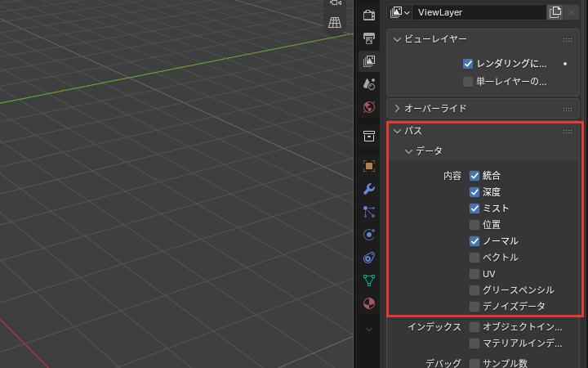This screenshot has height=368, width=588.
Task: Open the Modifier properties wrench tab
Action: tap(369, 189)
